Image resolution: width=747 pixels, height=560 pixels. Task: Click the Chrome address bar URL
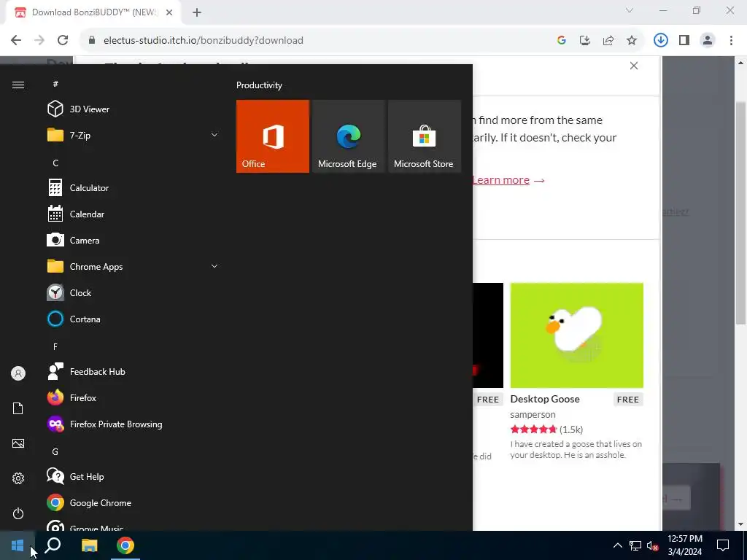tap(204, 41)
